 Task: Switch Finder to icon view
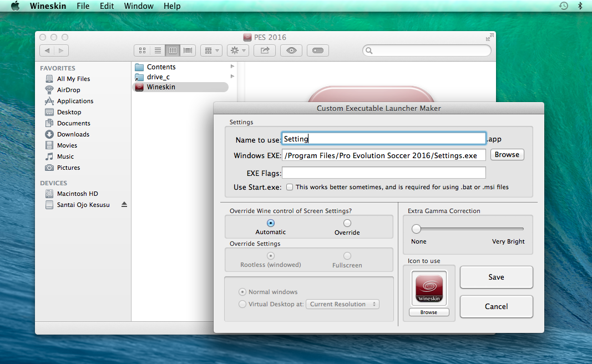click(142, 50)
